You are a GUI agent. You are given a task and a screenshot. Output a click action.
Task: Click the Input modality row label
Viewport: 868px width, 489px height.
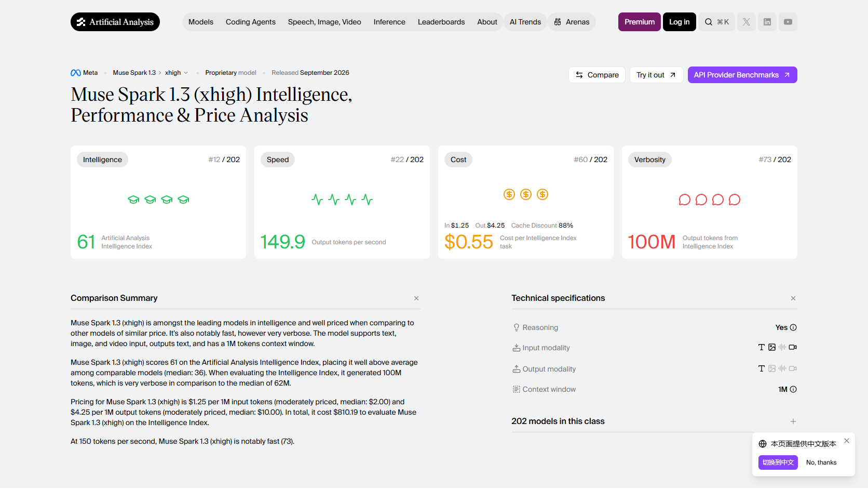[546, 348]
